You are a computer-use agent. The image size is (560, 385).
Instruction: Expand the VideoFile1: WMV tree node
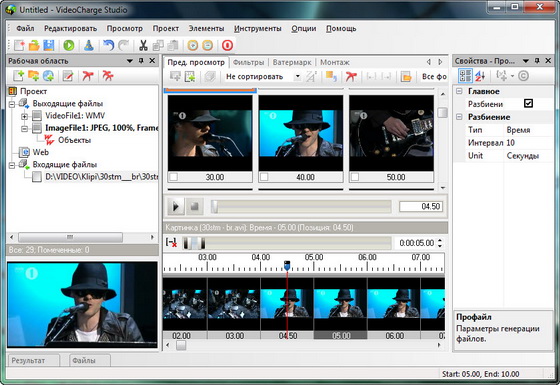pos(24,116)
